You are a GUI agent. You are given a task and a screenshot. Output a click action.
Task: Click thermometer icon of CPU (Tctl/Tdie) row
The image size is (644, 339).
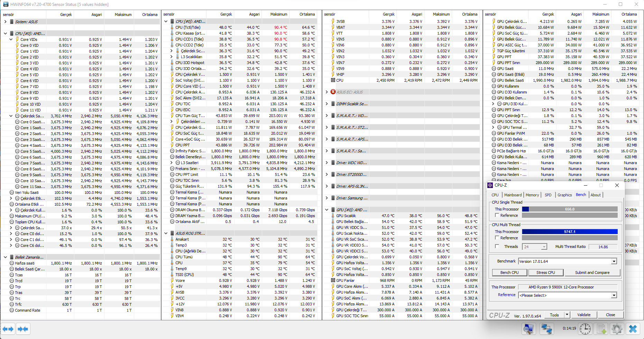[x=172, y=27]
